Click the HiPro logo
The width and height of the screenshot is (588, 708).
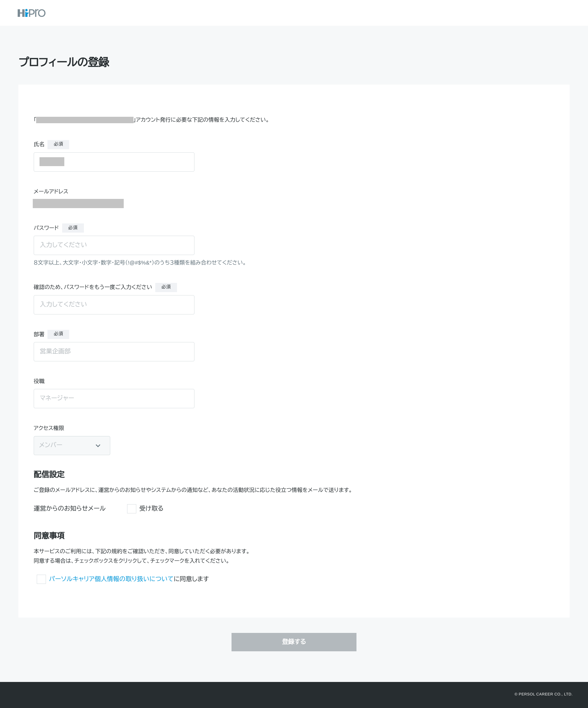(31, 13)
